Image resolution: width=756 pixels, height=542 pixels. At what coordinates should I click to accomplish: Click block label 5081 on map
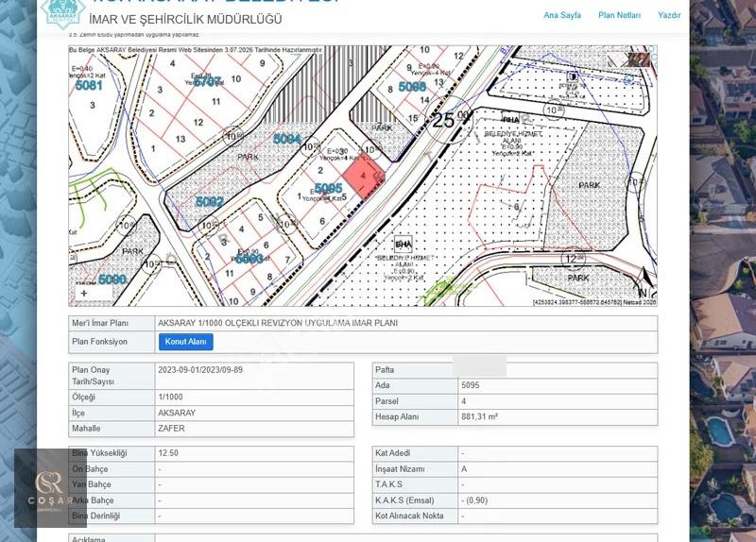pos(89,86)
